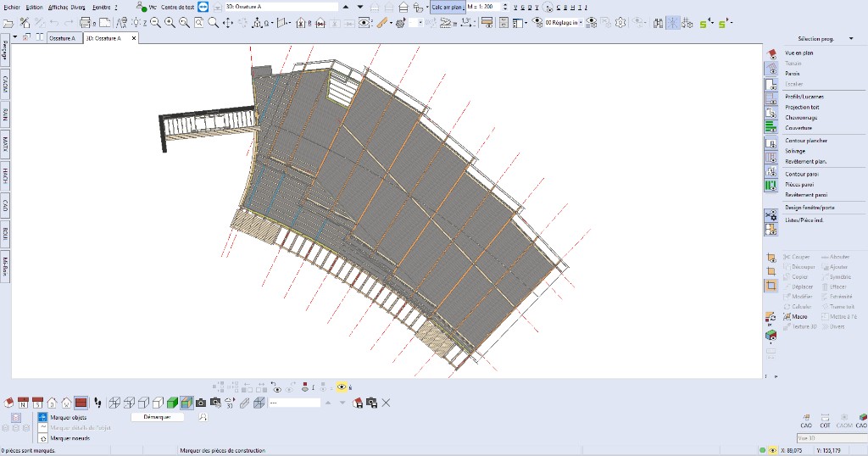The height and width of the screenshot is (456, 868).
Task: Toggle the display eye icon in the top toolbar
Action: 364,23
